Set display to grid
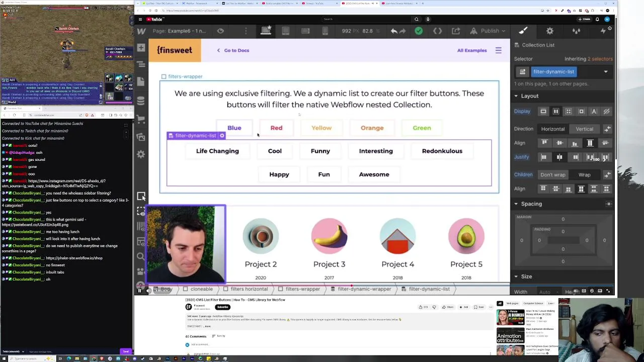644x362 pixels. (x=569, y=111)
